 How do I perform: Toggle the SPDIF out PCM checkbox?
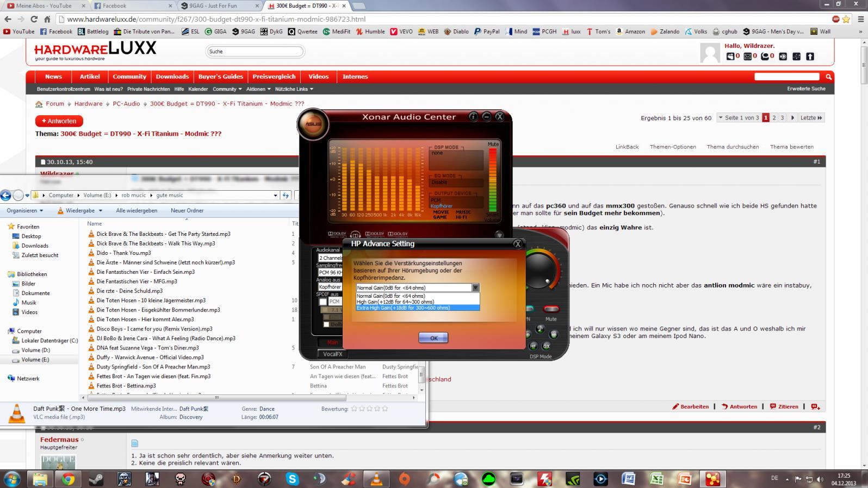323,302
